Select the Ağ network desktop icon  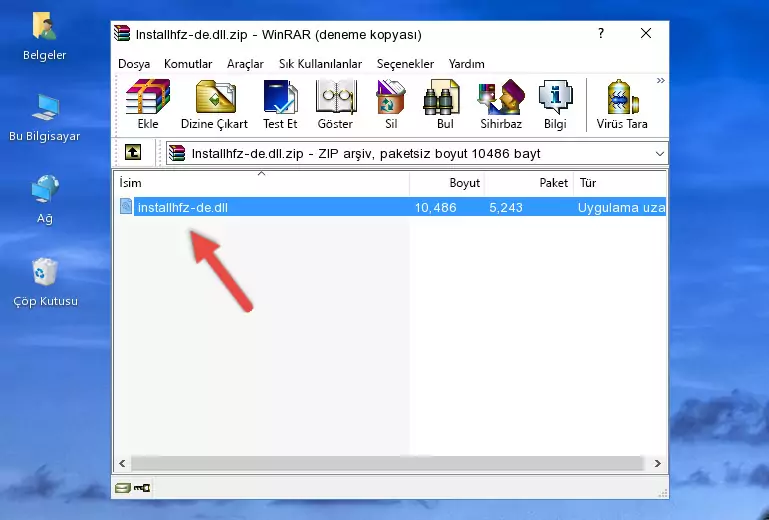(45, 199)
